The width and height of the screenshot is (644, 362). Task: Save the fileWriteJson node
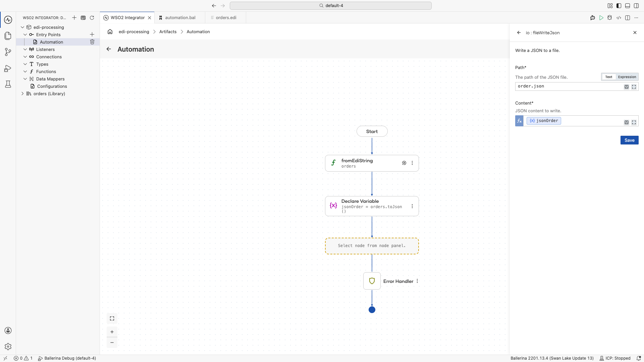[629, 140]
